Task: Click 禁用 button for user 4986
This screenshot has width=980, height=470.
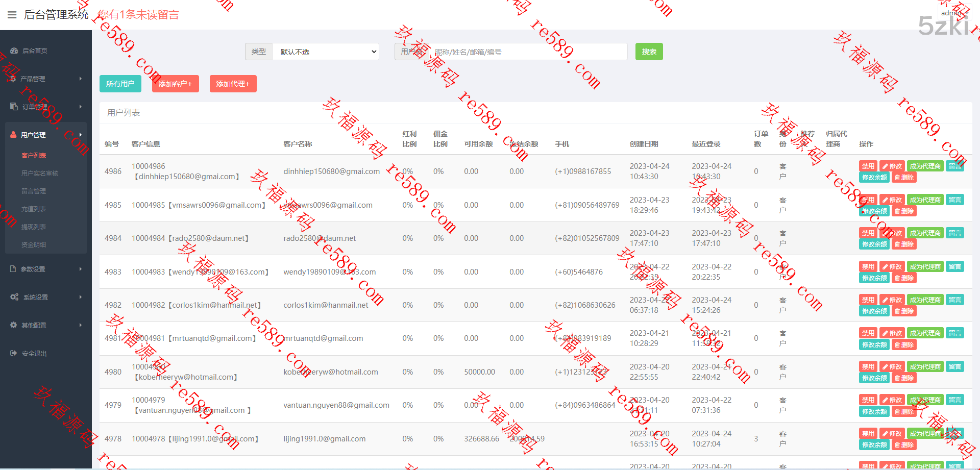Action: 868,166
